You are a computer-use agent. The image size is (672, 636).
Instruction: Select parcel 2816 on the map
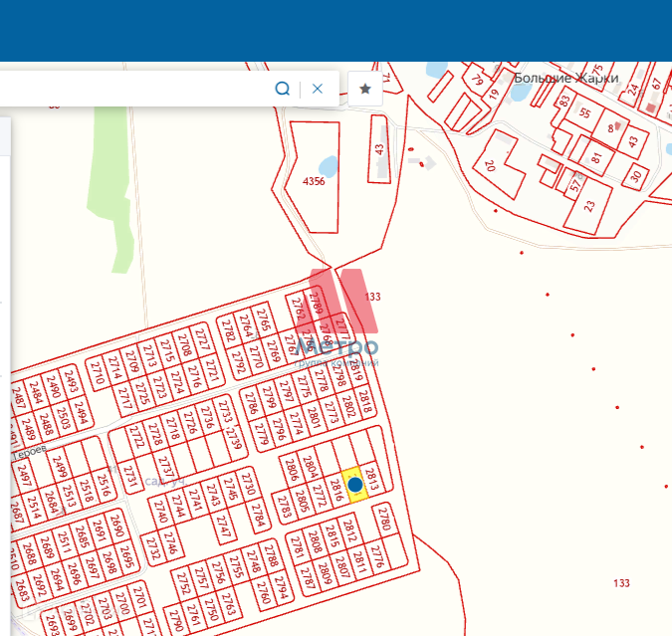click(337, 491)
